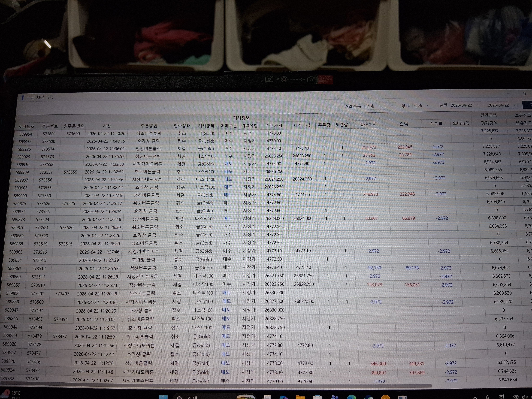Click order number 573573
The image size is (532, 399).
coord(47,157)
